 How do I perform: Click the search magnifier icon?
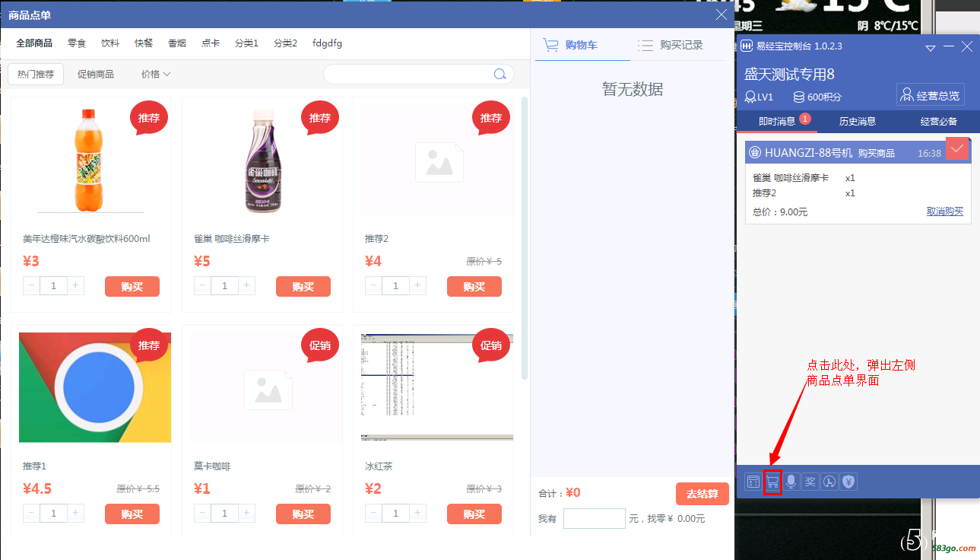click(500, 75)
